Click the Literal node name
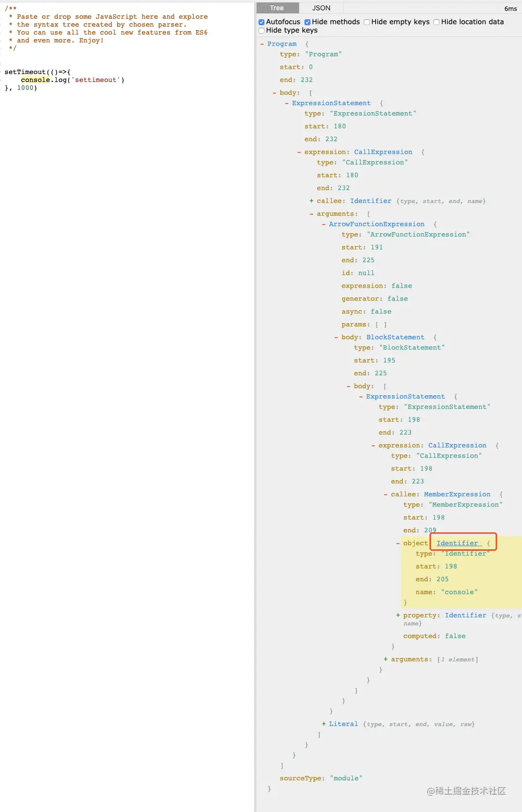The height and width of the screenshot is (812, 522). (x=344, y=724)
